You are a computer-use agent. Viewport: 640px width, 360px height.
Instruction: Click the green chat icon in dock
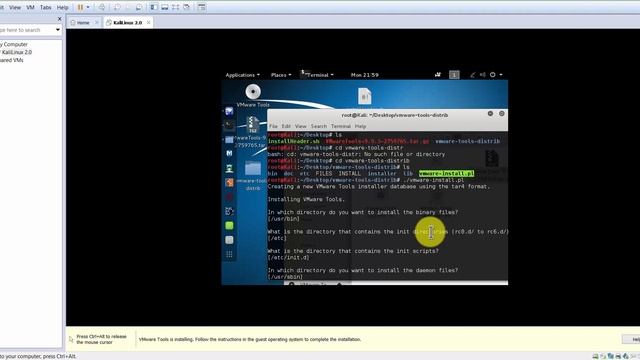[x=229, y=225]
